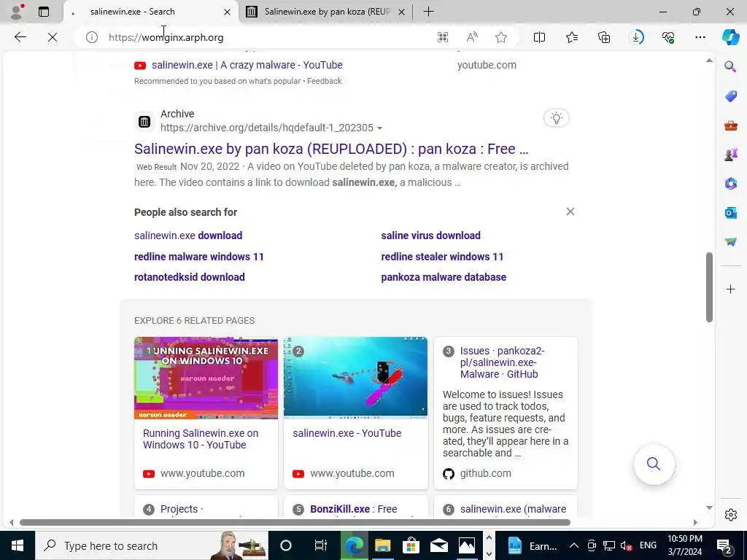Open the tab actions menu icon
747x560 pixels.
pyautogui.click(x=44, y=12)
